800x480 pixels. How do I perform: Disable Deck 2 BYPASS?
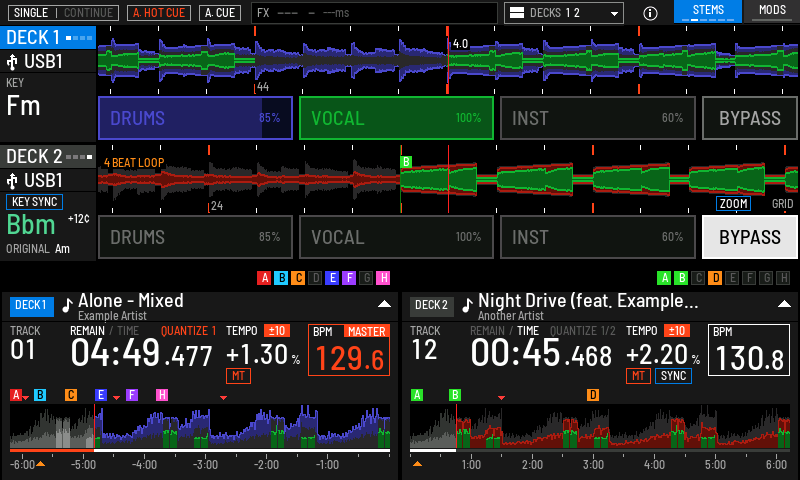(749, 237)
